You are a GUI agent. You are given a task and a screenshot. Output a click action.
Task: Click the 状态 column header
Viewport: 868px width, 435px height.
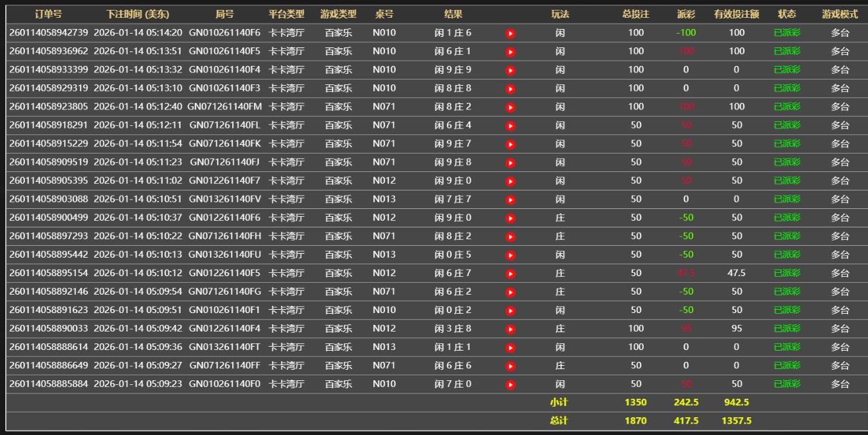[786, 14]
